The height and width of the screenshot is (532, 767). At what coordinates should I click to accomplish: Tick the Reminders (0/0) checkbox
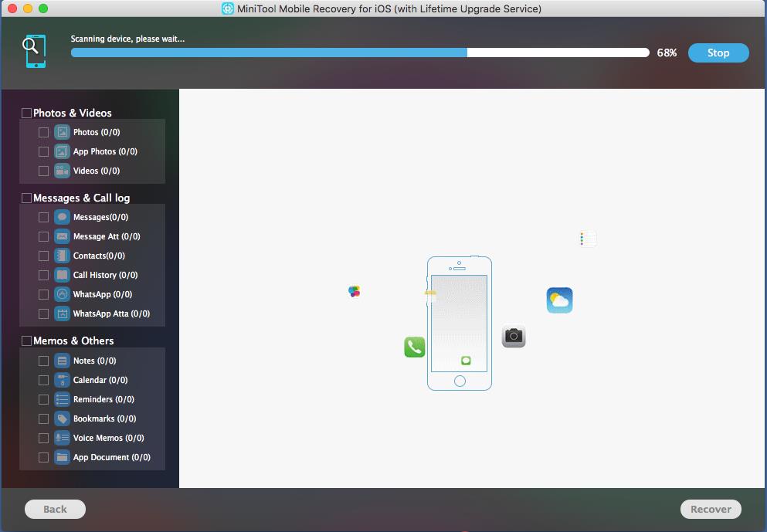[x=43, y=399]
